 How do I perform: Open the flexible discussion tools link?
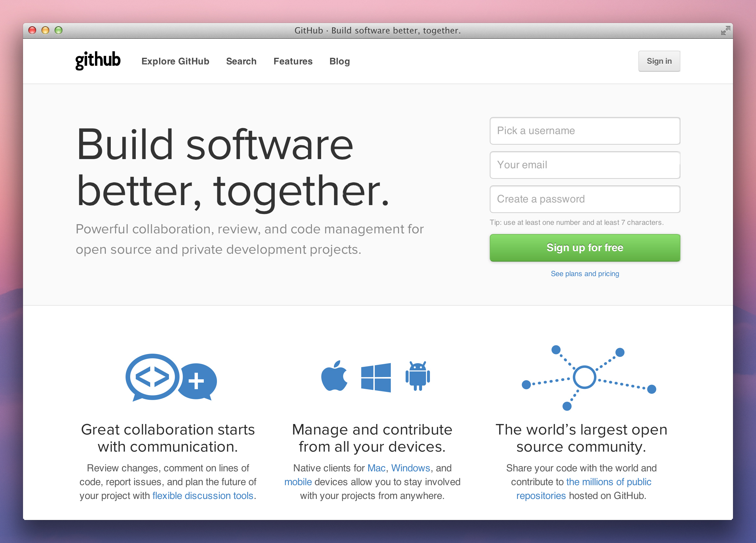coord(203,496)
